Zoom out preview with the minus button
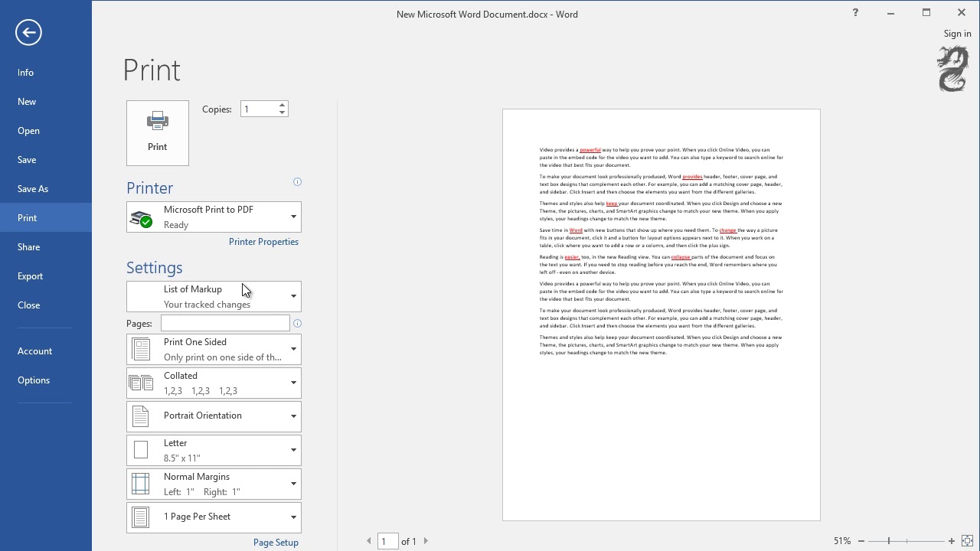980x551 pixels. 861,541
